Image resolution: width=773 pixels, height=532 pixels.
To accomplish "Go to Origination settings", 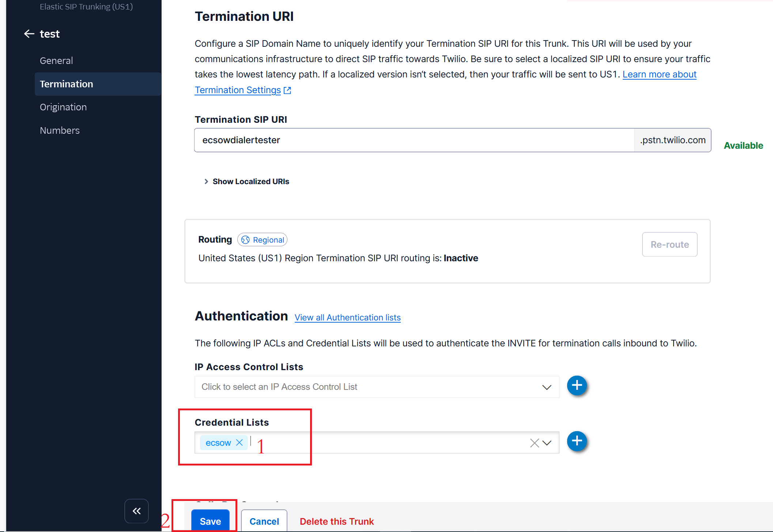I will point(63,107).
